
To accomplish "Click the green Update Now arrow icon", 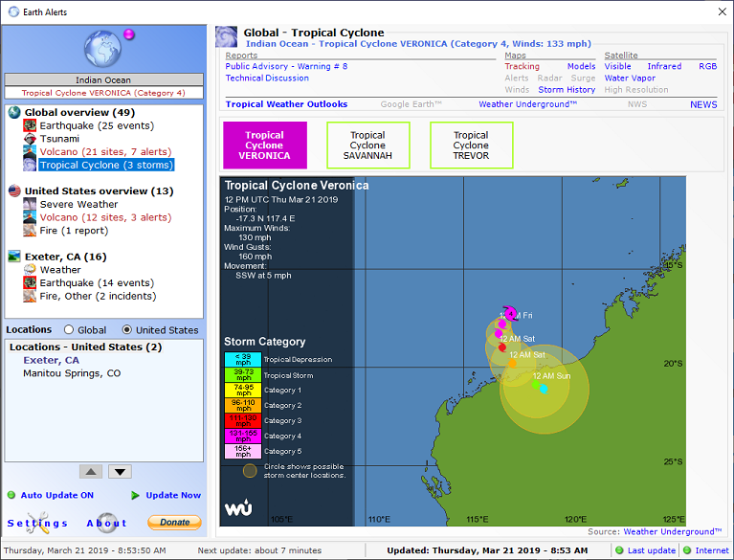I will pos(135,496).
